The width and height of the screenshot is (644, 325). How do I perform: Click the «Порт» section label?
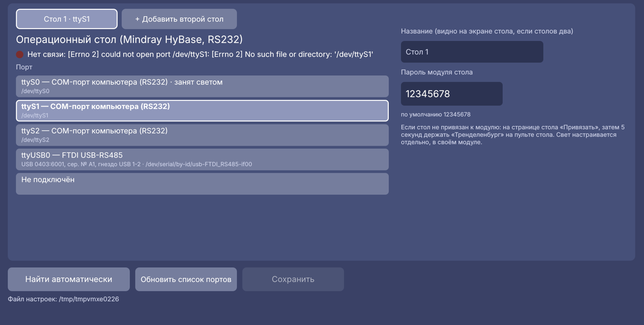coord(24,67)
